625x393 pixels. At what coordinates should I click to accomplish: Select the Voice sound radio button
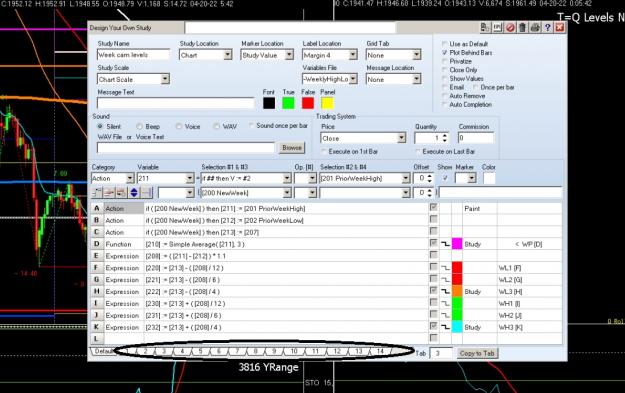(179, 126)
